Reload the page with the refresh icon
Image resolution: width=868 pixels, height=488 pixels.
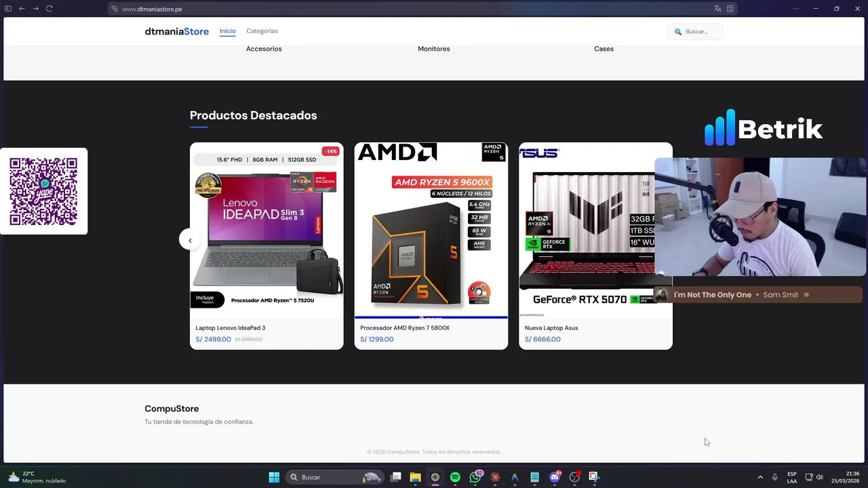49,9
